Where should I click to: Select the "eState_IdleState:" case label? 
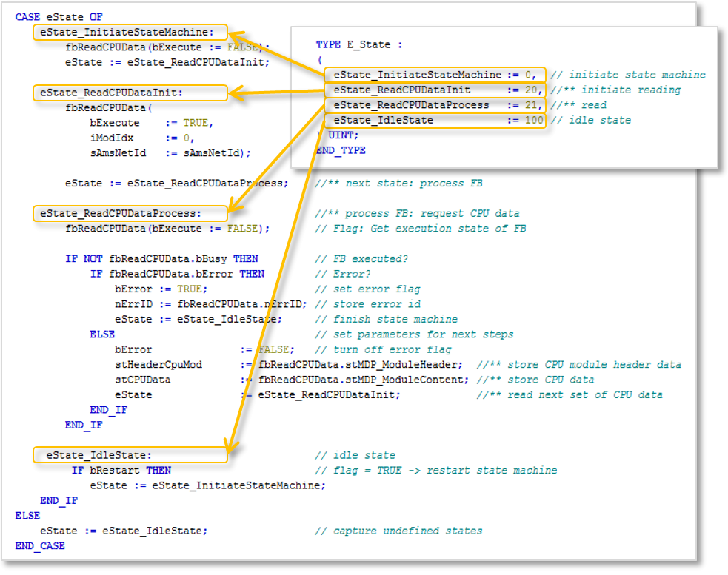click(130, 455)
